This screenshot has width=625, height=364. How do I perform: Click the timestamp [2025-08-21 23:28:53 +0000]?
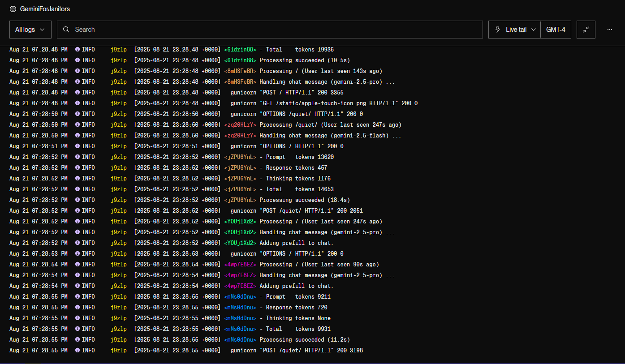coord(177,254)
